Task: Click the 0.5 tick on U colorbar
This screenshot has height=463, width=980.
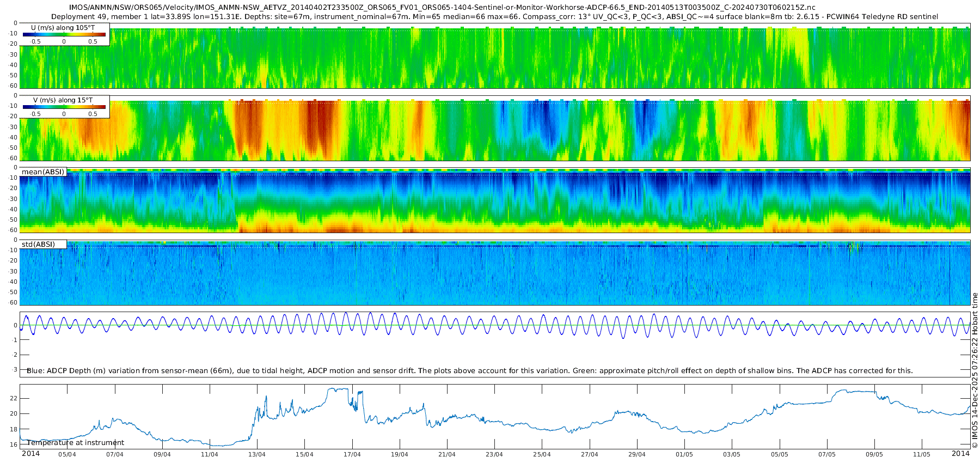Action: point(93,41)
